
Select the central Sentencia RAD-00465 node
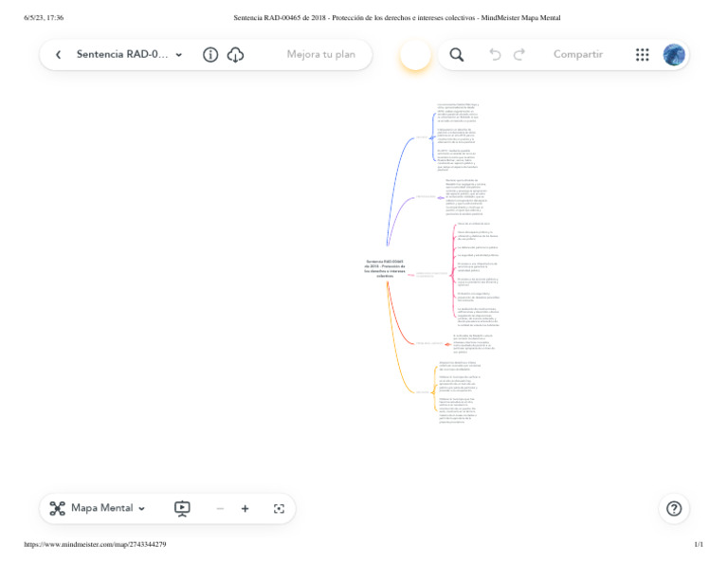(x=385, y=269)
